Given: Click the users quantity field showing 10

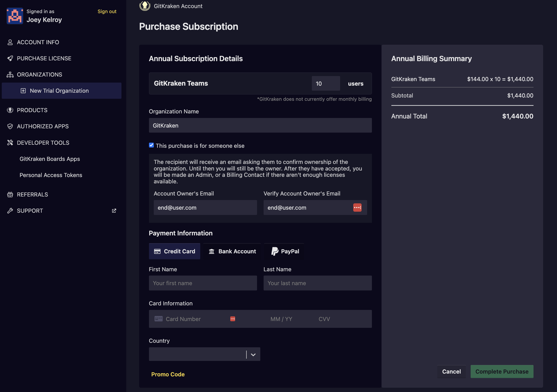Looking at the screenshot, I should pyautogui.click(x=325, y=84).
